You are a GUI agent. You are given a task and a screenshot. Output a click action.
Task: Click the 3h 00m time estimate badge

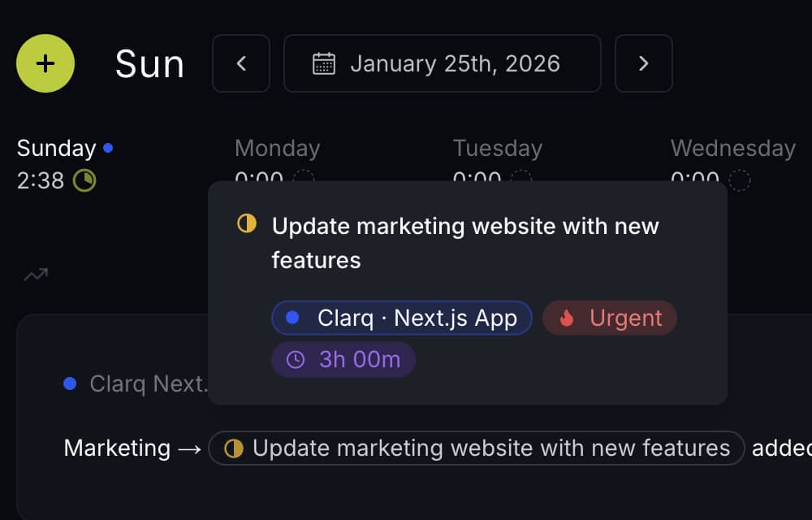(x=343, y=359)
